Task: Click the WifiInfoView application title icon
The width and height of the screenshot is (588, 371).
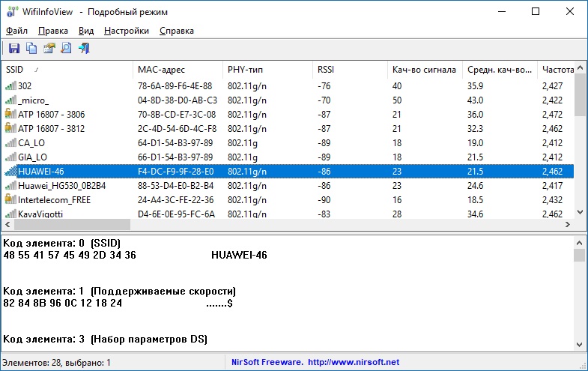Action: [12, 12]
